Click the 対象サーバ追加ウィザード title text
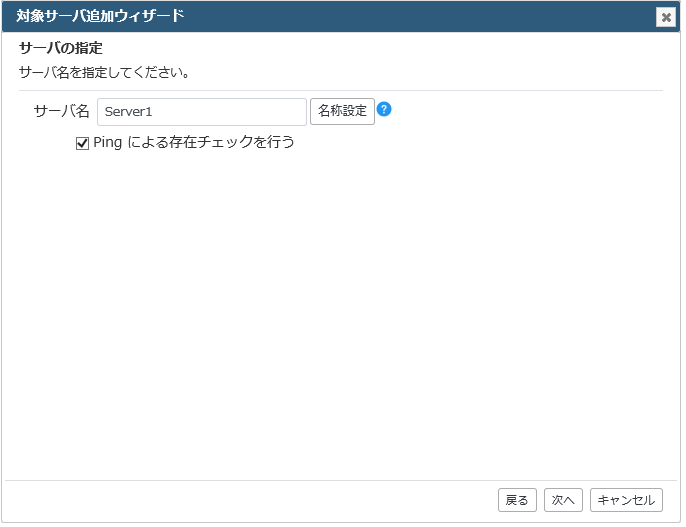This screenshot has width=686, height=527. (100, 16)
